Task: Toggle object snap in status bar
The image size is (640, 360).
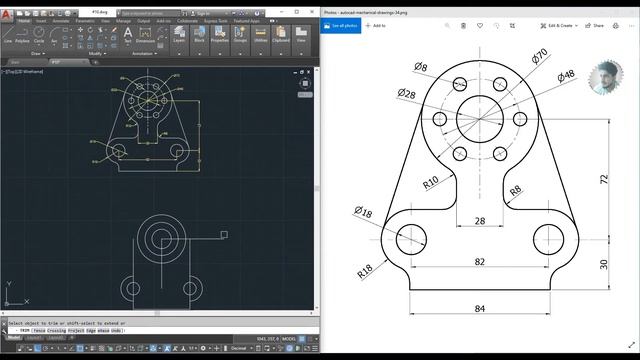Action: pyautogui.click(x=80, y=348)
